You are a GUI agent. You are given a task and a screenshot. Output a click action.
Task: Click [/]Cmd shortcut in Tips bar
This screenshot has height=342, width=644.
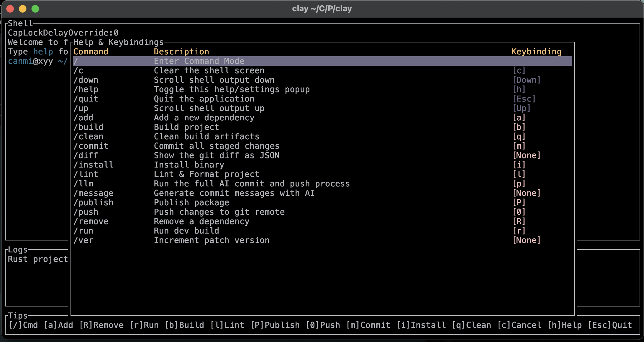click(x=23, y=325)
